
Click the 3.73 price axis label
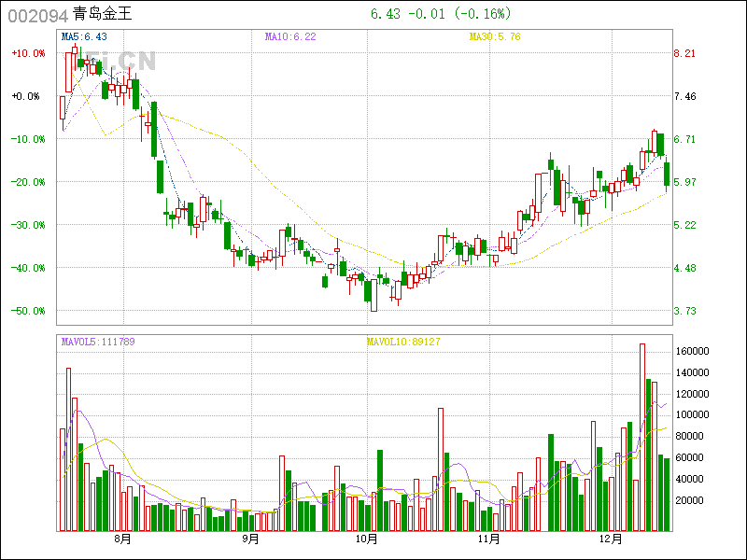pos(685,311)
